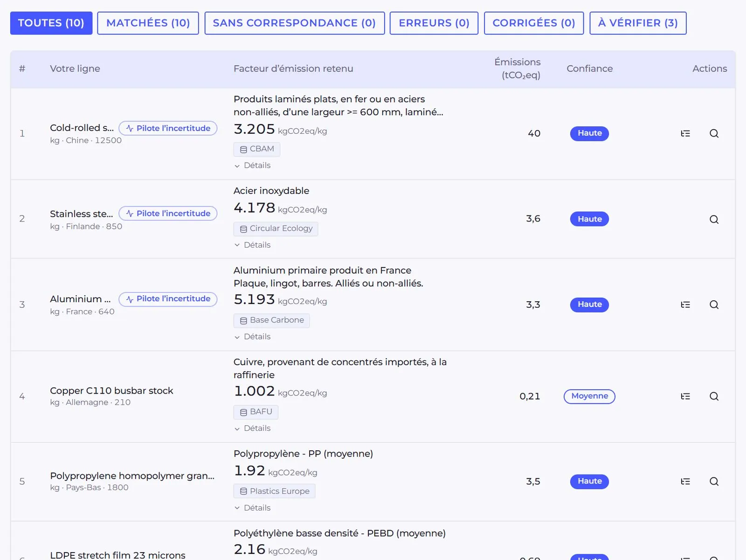
Task: Switch to the Matchées (10) tab
Action: pos(148,23)
